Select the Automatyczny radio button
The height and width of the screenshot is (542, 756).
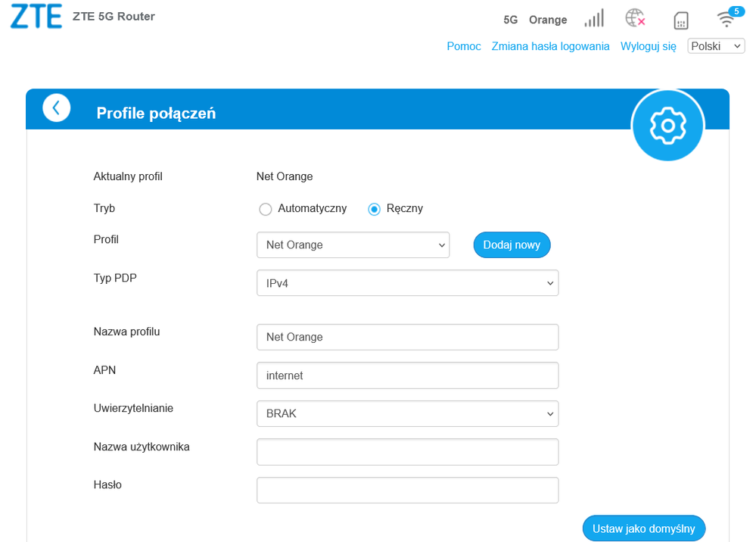pyautogui.click(x=266, y=209)
